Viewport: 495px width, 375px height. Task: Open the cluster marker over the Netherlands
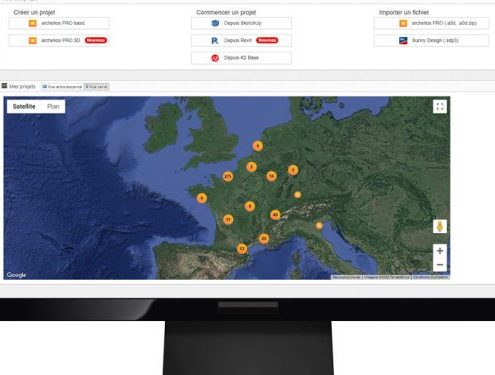coord(257,146)
